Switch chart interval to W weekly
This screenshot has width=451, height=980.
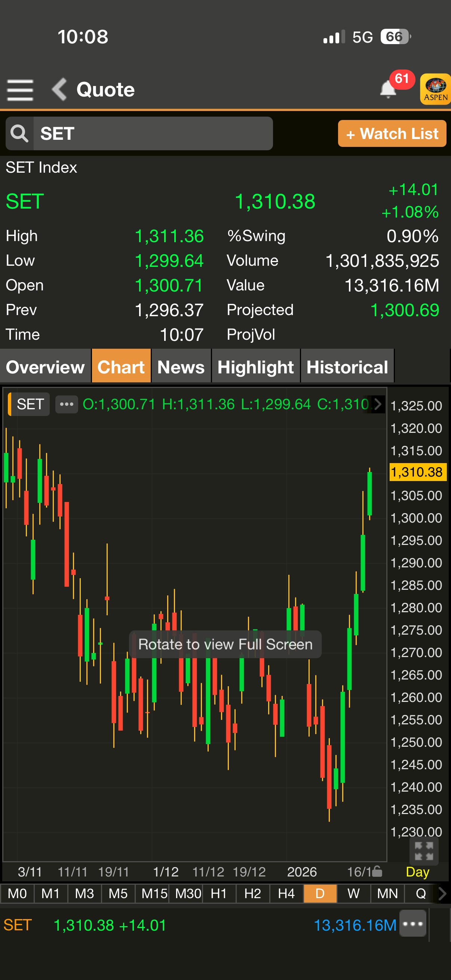(x=353, y=894)
